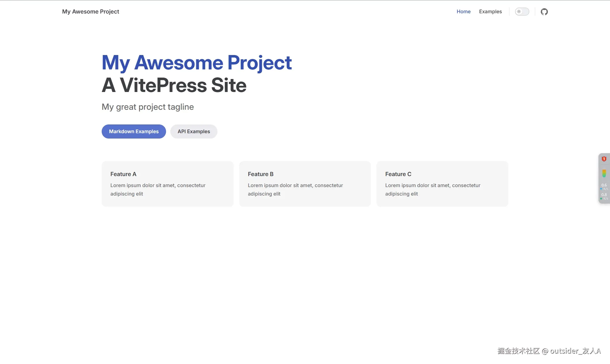Click the sun icon inside the appearance switch
Image resolution: width=610 pixels, height=364 pixels.
pyautogui.click(x=519, y=12)
